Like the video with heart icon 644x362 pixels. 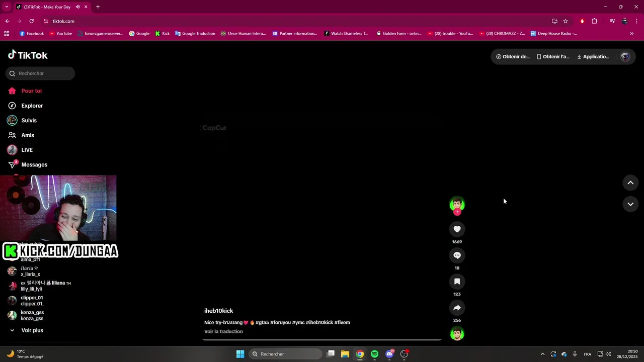tap(457, 229)
